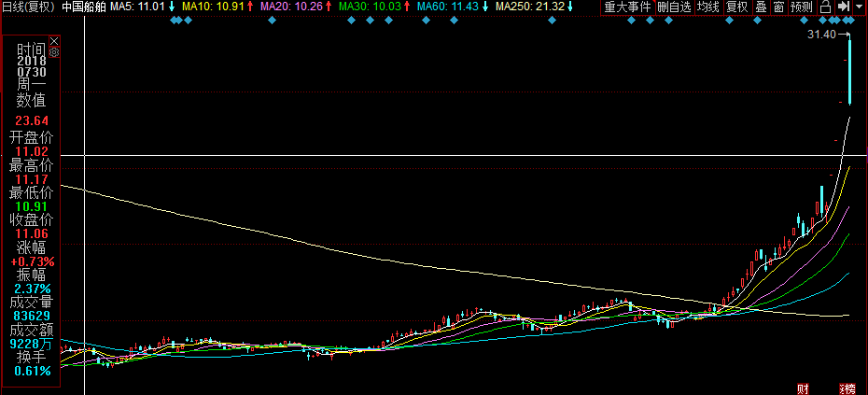Image resolution: width=868 pixels, height=395 pixels.
Task: Click the 收盘价 label
Action: pos(32,220)
